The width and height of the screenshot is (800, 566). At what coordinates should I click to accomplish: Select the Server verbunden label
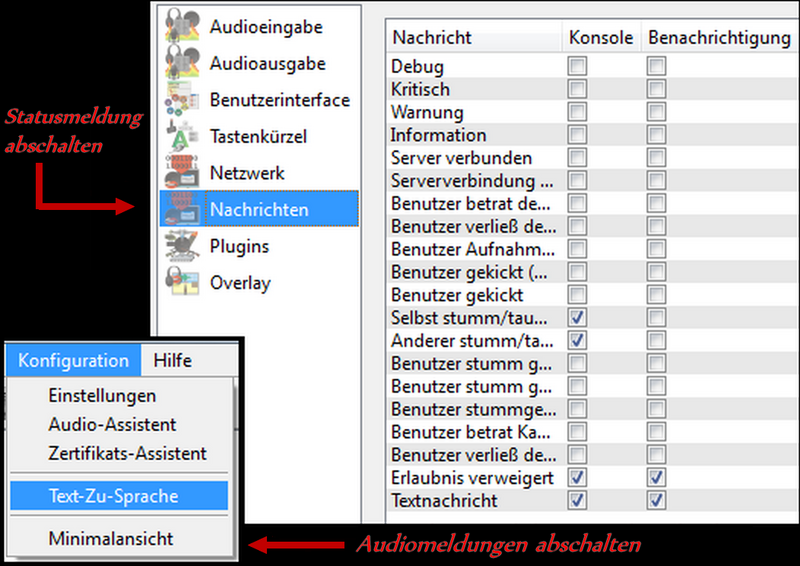tap(461, 158)
